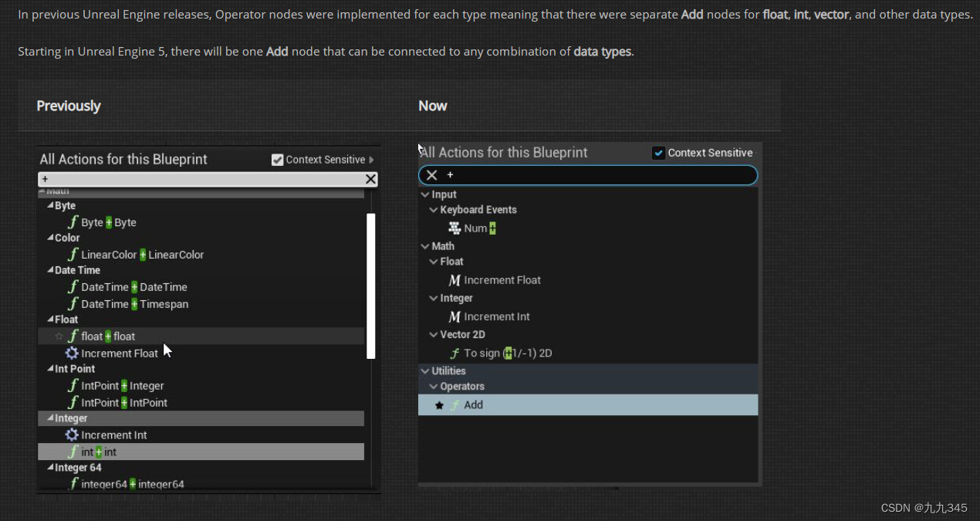The height and width of the screenshot is (521, 980).
Task: Collapse Keyboard Events subcategory
Action: point(433,210)
